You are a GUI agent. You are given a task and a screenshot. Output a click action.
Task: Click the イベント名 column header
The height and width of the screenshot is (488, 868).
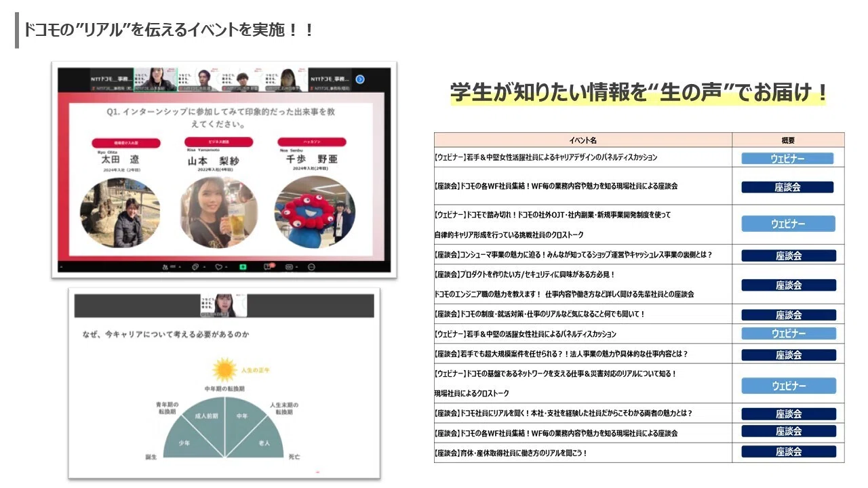pyautogui.click(x=583, y=140)
